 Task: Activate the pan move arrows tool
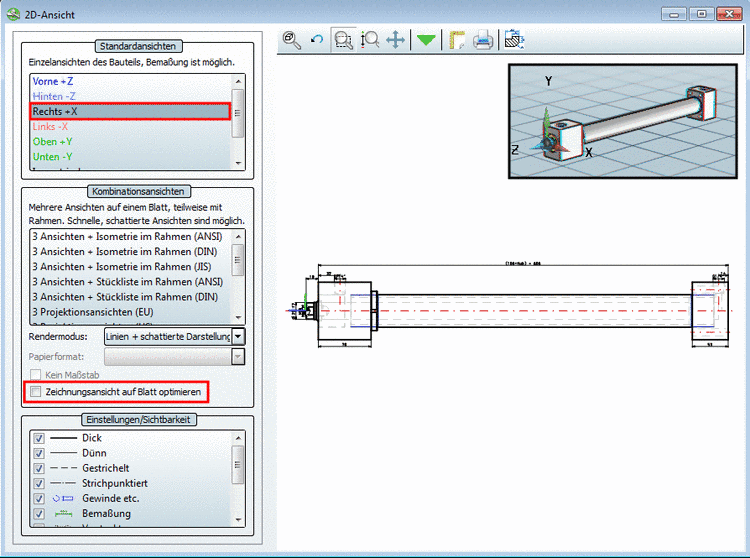[395, 40]
